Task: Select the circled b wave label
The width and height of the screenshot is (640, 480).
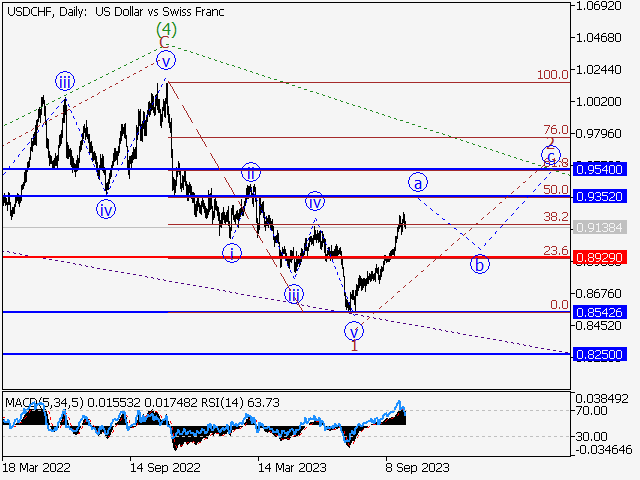Action: [x=480, y=264]
